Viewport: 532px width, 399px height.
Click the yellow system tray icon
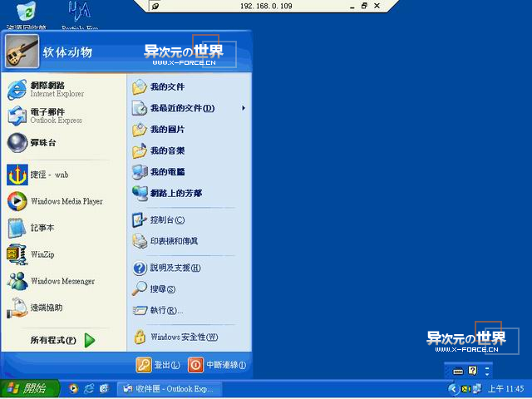465,389
